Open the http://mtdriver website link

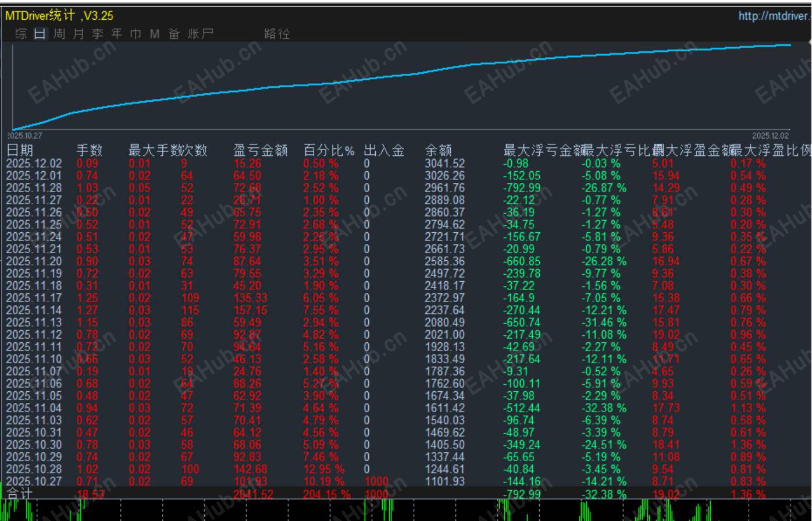pos(775,16)
